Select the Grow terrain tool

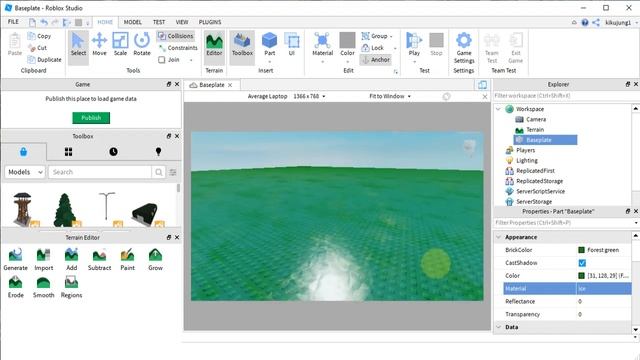click(155, 260)
